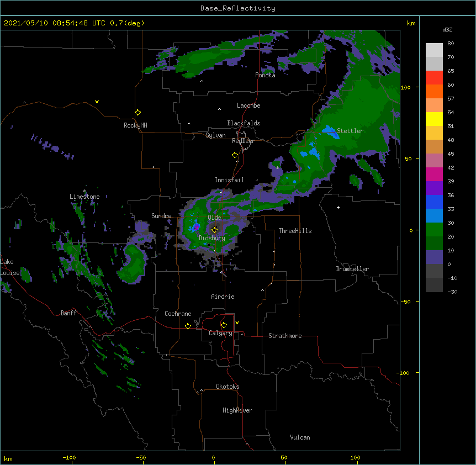476x465 pixels.
Task: Select the slate 0-10 dBZ legend color
Action: coord(434,257)
